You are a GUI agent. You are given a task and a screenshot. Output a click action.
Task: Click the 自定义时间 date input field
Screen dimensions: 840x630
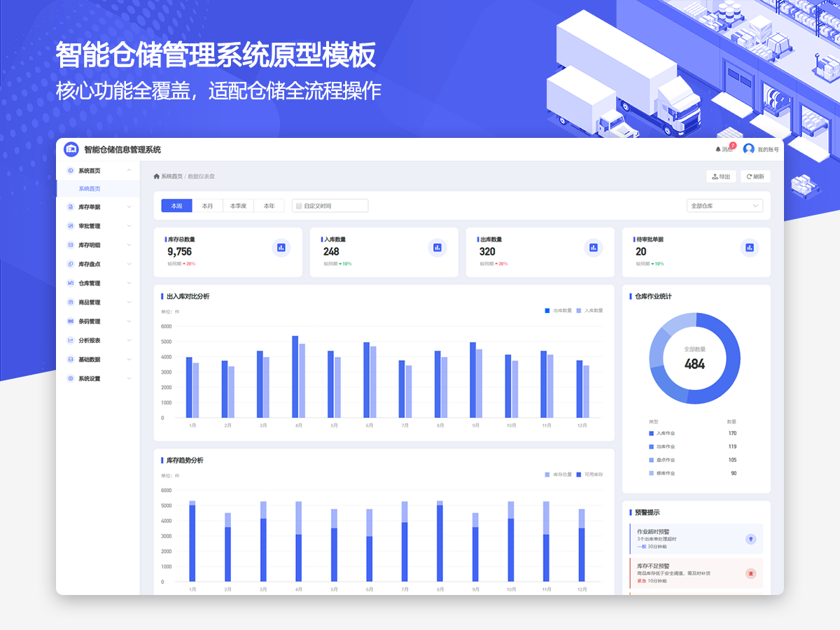pyautogui.click(x=330, y=206)
